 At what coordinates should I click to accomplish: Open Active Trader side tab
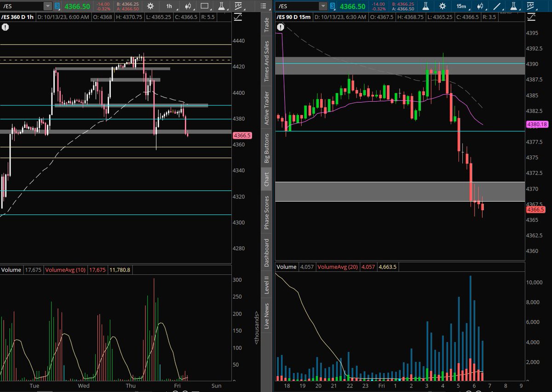(266, 108)
